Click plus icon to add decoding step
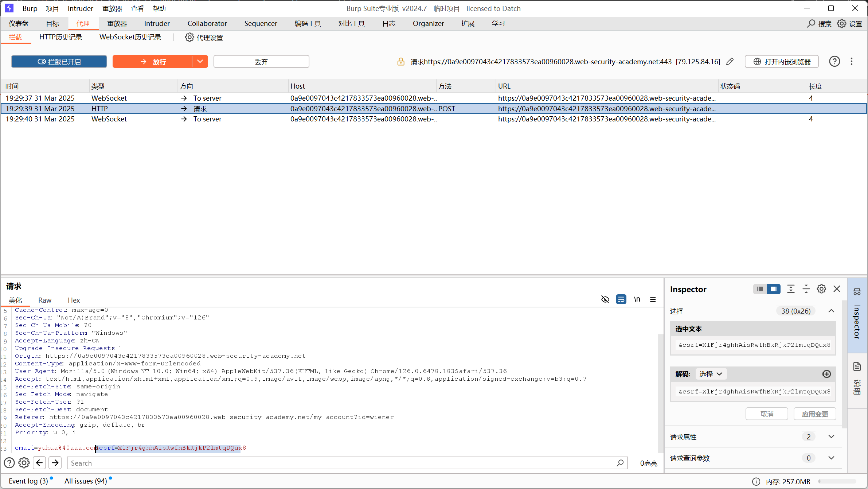868x489 pixels. point(826,374)
